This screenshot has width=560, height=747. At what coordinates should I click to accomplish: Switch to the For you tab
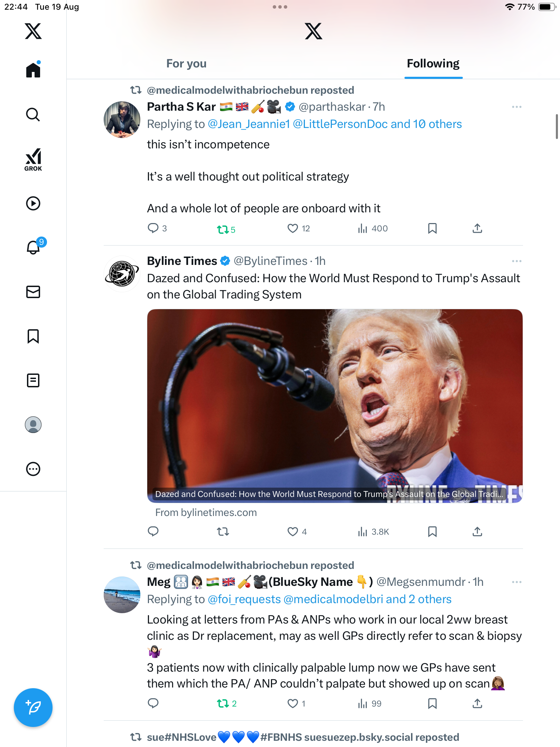pyautogui.click(x=186, y=64)
